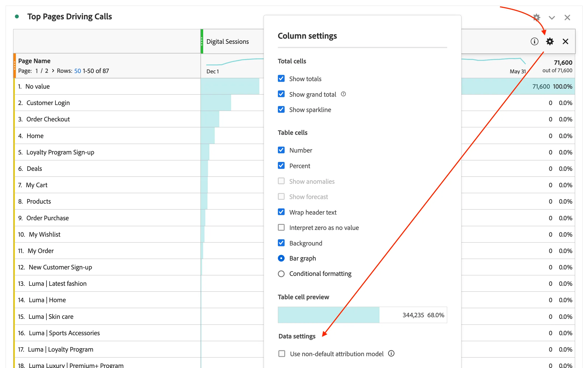Select the Bar graph radio button
The width and height of the screenshot is (588, 368).
tap(281, 258)
